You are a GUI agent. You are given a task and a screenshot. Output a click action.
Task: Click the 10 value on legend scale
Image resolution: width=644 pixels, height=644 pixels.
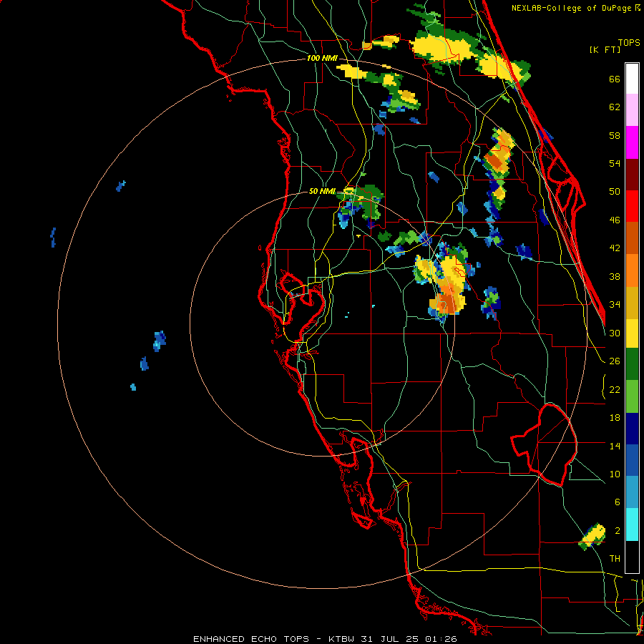point(615,474)
